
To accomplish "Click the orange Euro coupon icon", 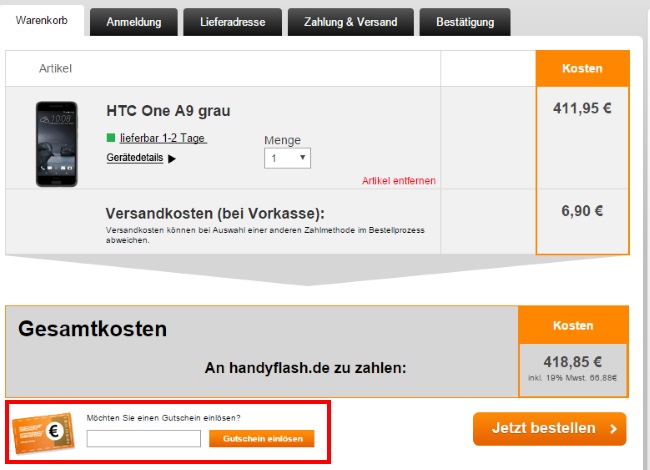I will click(44, 432).
